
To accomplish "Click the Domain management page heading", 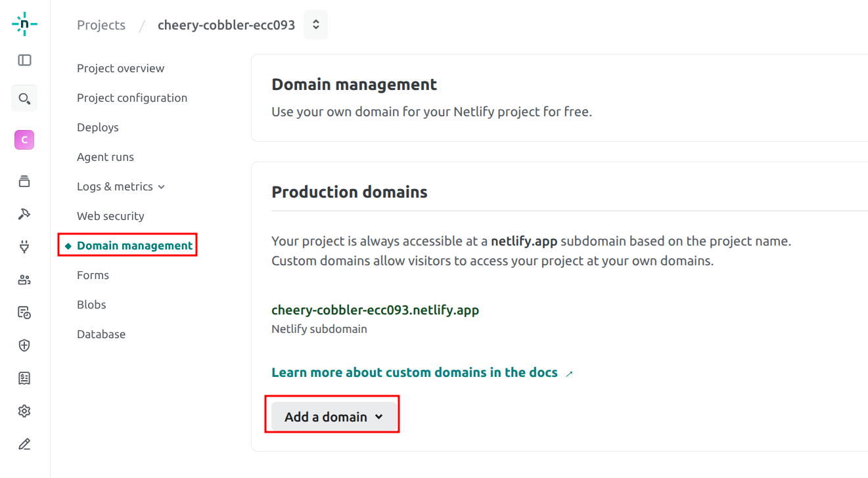I will [354, 84].
